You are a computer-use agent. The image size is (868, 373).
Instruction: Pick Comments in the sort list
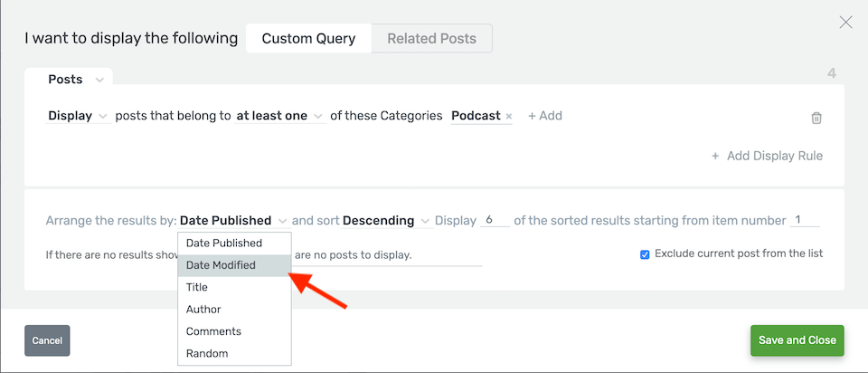pyautogui.click(x=213, y=331)
